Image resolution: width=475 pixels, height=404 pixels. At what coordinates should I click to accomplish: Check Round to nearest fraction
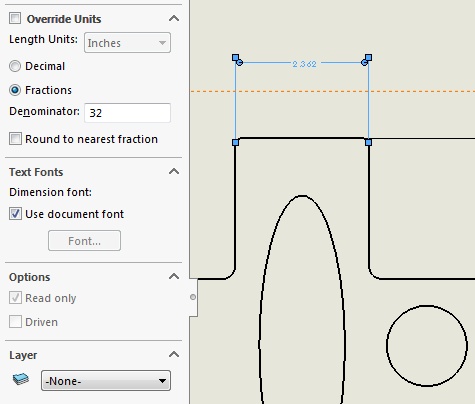point(15,139)
